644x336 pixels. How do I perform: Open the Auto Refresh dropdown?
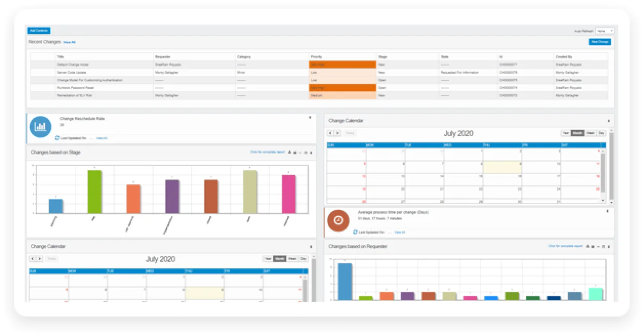[605, 31]
